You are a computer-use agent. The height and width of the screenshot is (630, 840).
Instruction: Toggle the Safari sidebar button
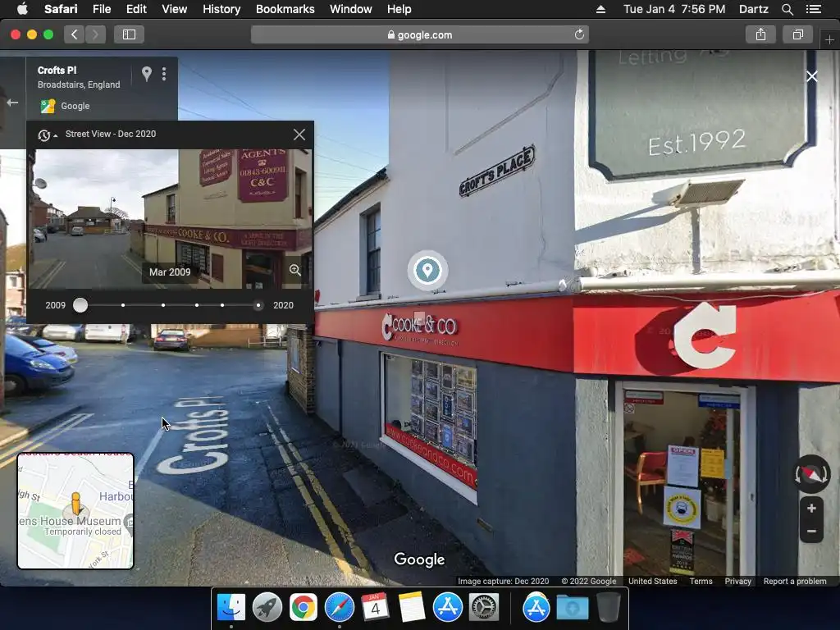tap(129, 34)
